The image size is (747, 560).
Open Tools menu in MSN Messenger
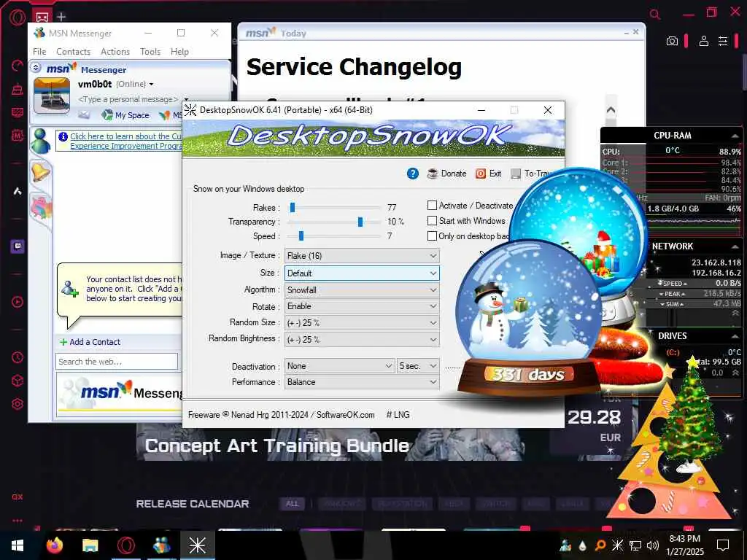pos(150,52)
